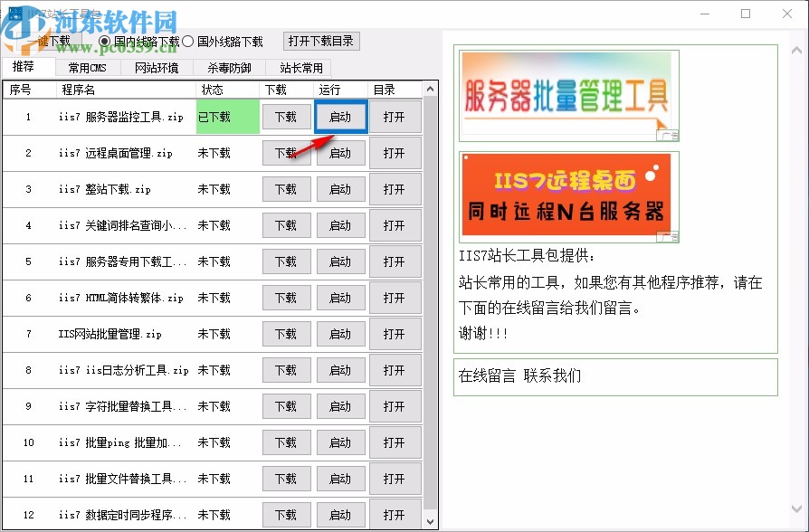Screen dimensions: 809x532
Task: Download IIS网站批量管理.zip
Action: click(x=286, y=333)
